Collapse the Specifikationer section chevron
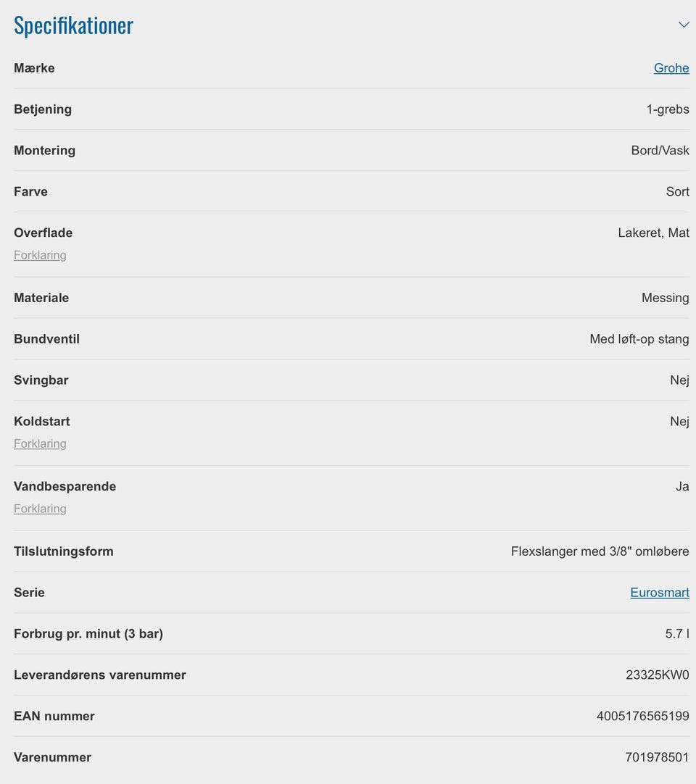This screenshot has width=696, height=784. click(x=684, y=25)
